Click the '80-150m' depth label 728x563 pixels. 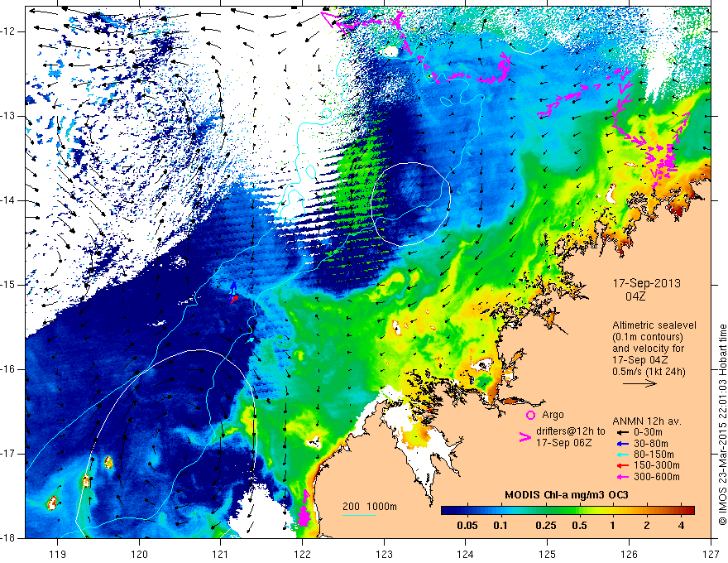tap(654, 455)
